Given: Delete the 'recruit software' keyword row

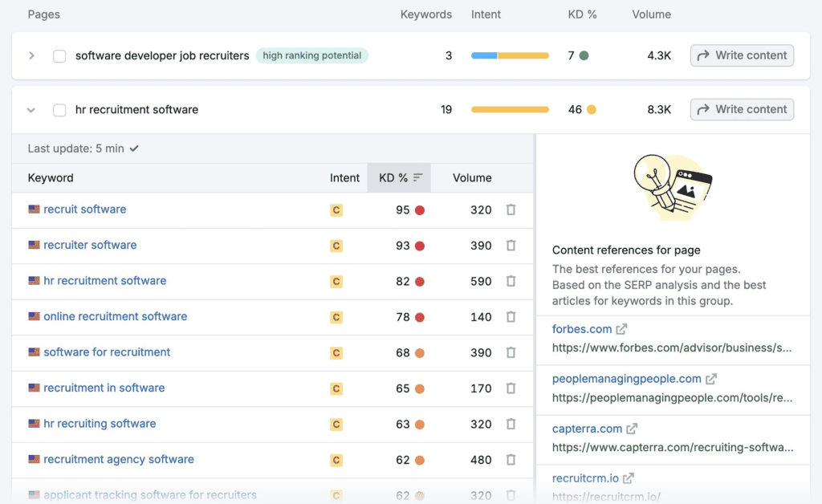Looking at the screenshot, I should tap(511, 209).
